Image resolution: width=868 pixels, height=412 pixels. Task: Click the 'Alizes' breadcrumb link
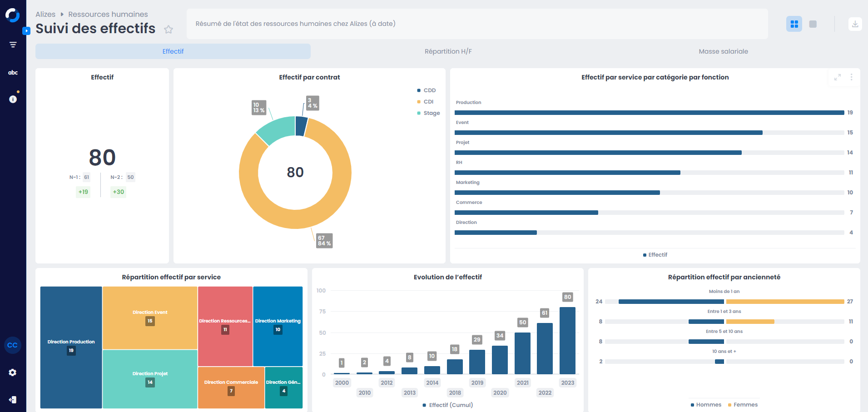[45, 14]
